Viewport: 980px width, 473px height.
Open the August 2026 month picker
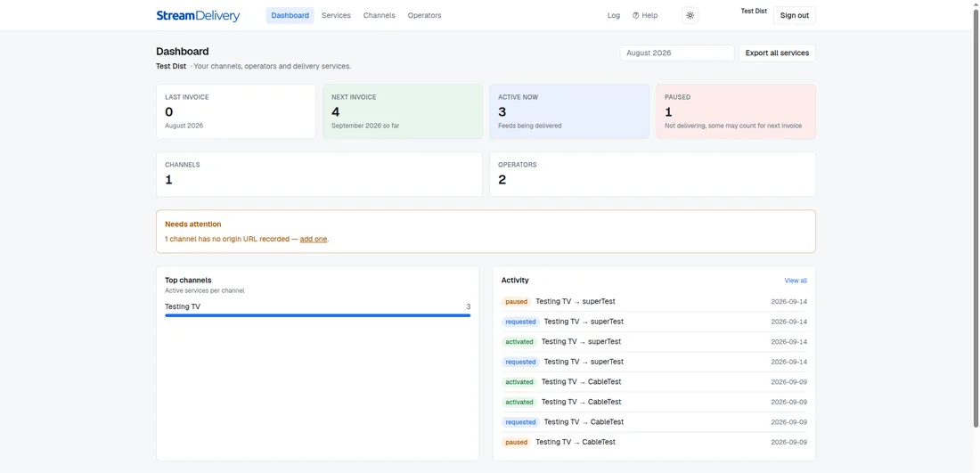click(677, 53)
